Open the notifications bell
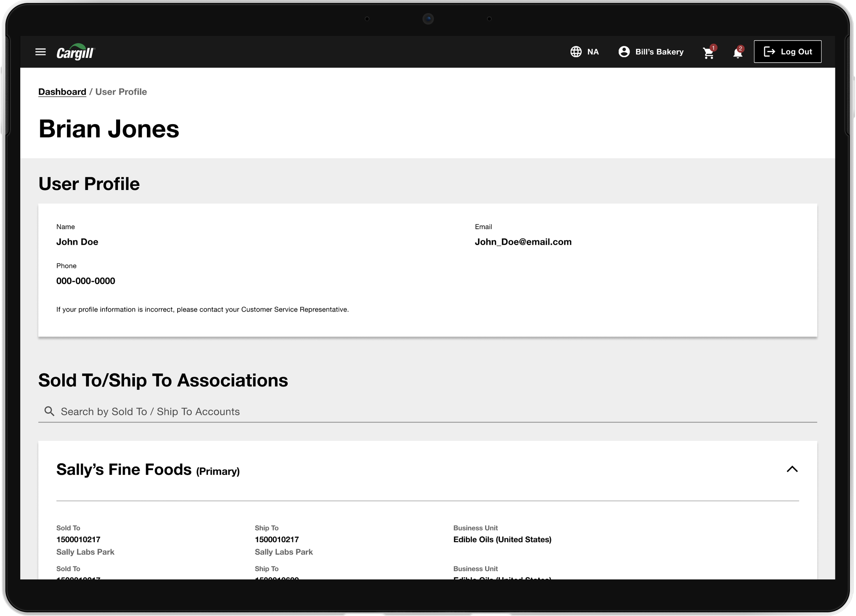 (737, 53)
